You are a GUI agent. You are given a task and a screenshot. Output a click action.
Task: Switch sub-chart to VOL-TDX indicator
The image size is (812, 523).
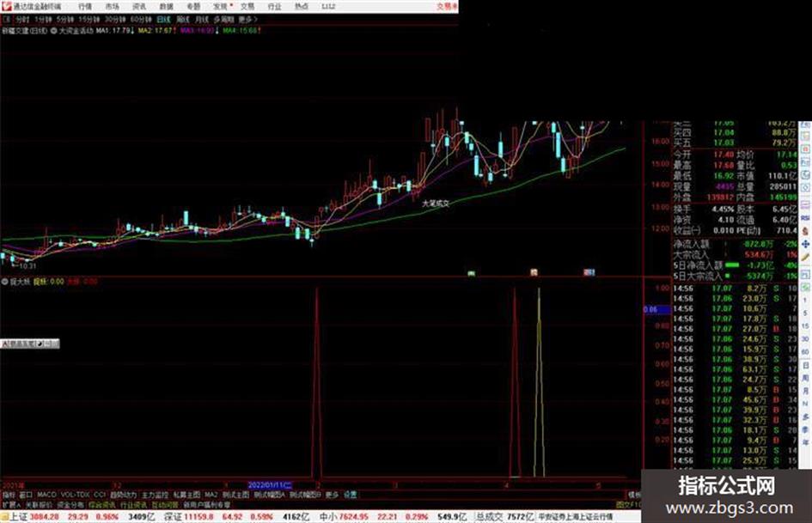coord(76,495)
